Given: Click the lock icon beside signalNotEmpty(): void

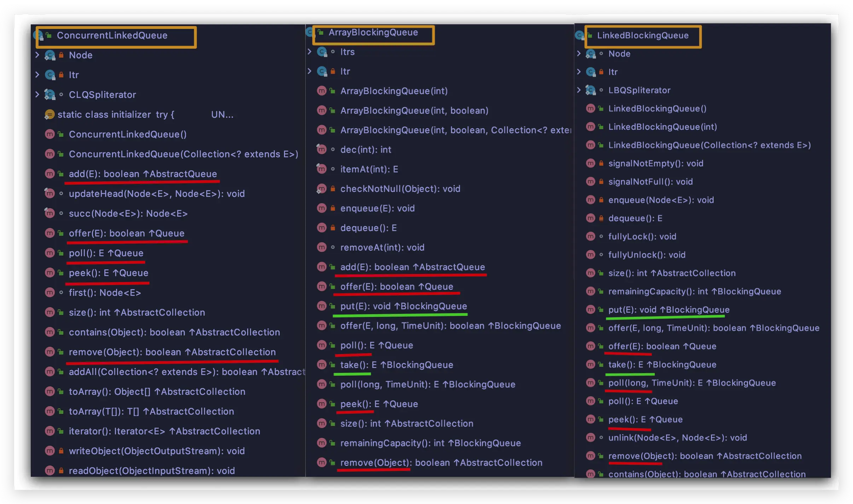Looking at the screenshot, I should pyautogui.click(x=601, y=163).
